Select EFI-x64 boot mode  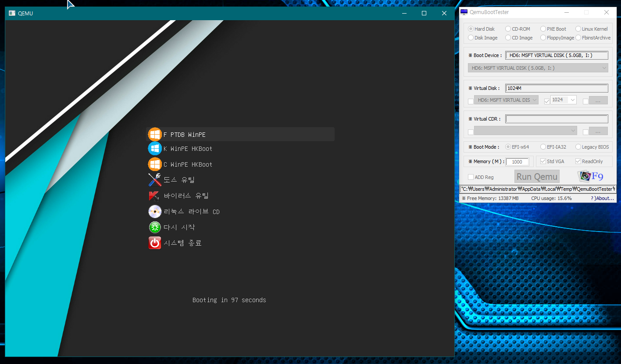tap(508, 147)
